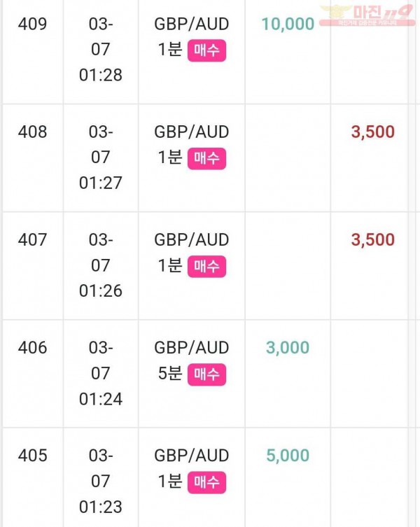
Task: Click the watermark logo at top right
Action: coord(367,15)
